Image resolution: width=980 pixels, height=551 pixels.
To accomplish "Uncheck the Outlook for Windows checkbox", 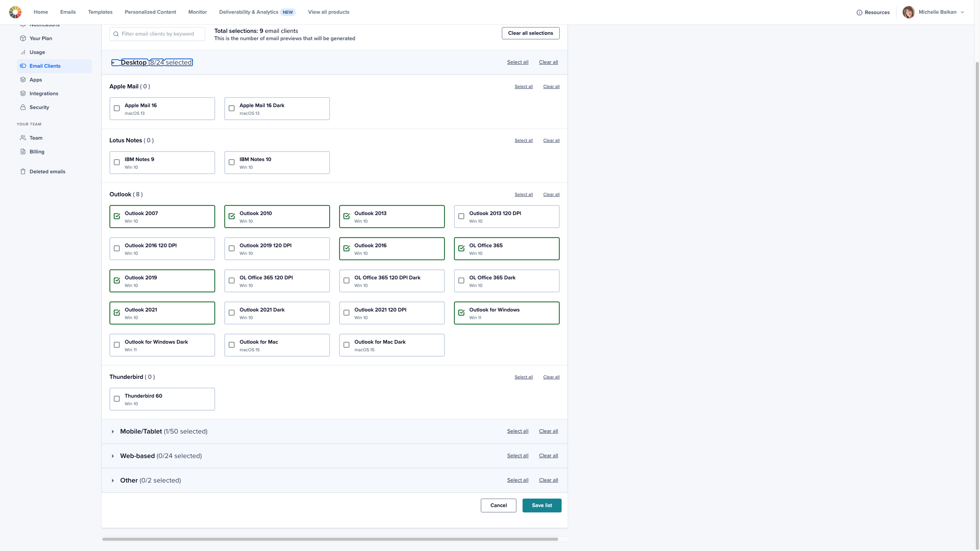I will 461,313.
